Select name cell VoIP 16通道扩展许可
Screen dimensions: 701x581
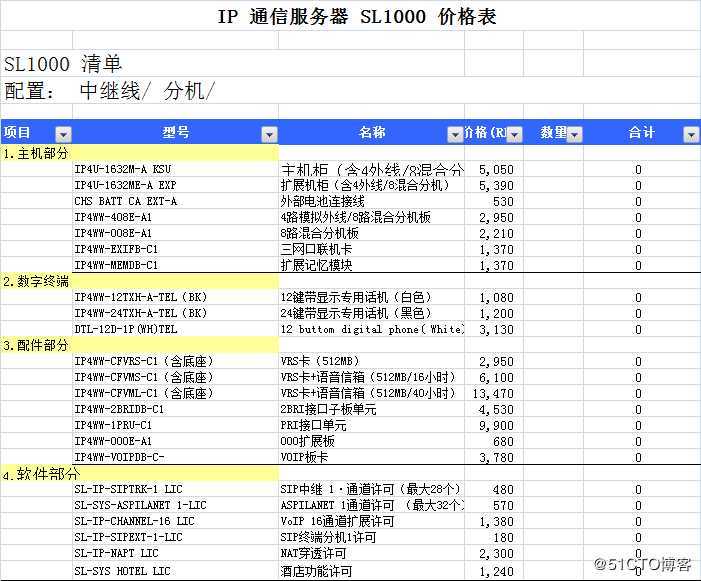tap(372, 521)
